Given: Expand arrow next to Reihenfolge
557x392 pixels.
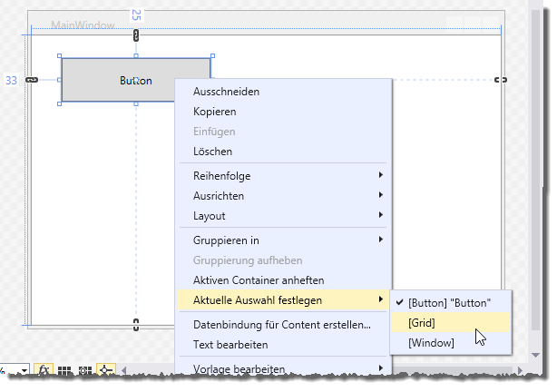Looking at the screenshot, I should pyautogui.click(x=381, y=175).
